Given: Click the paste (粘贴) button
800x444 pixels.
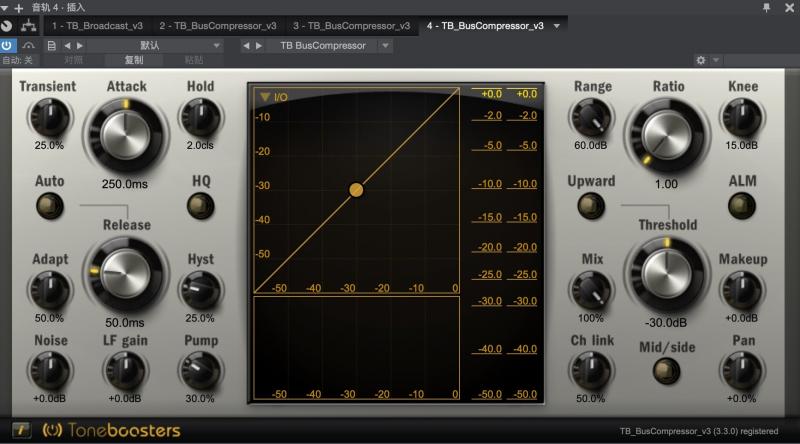Looking at the screenshot, I should click(194, 60).
